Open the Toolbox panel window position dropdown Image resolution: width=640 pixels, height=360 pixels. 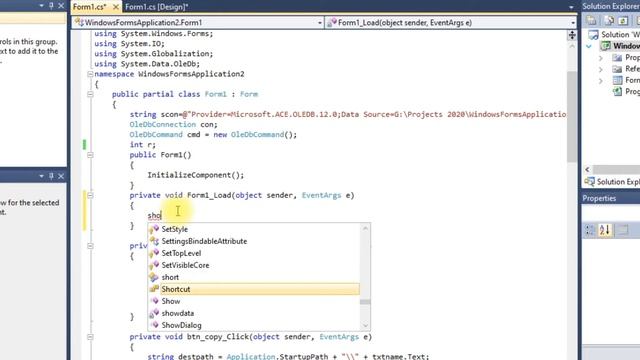[41, 6]
